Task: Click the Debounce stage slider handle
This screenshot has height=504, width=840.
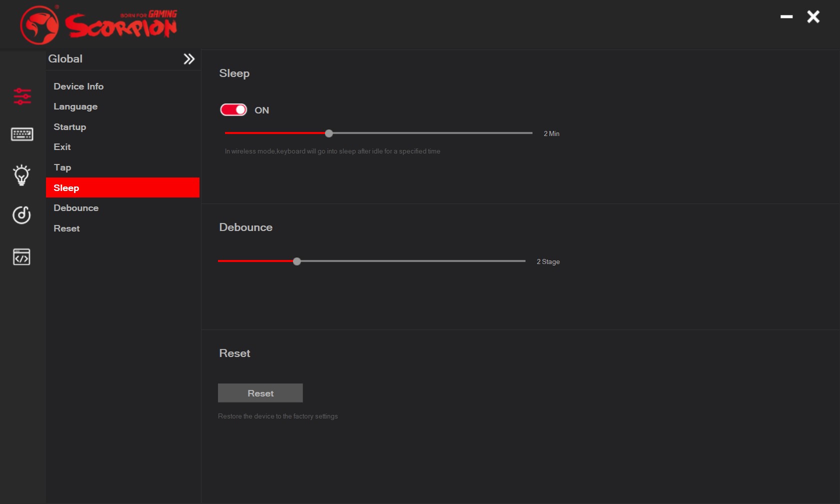Action: tap(297, 261)
